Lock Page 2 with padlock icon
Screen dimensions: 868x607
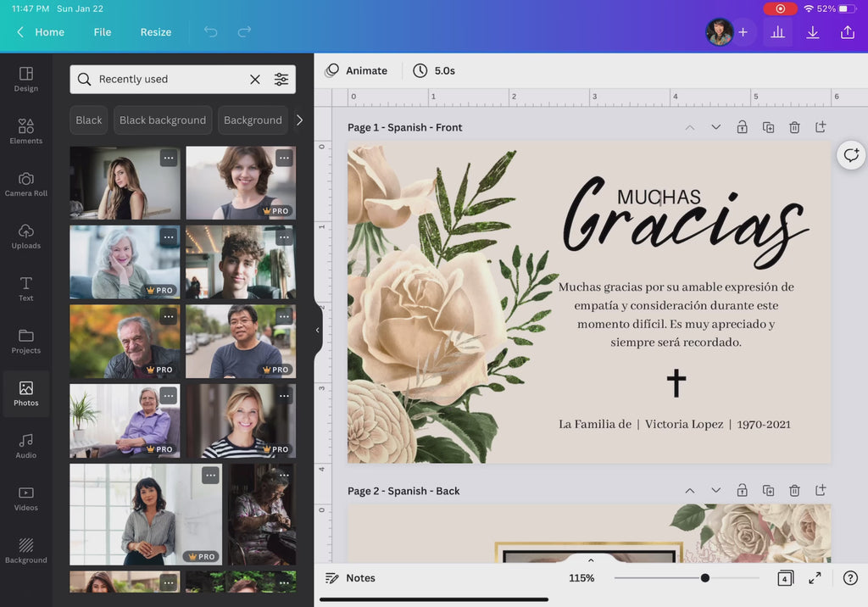point(742,490)
